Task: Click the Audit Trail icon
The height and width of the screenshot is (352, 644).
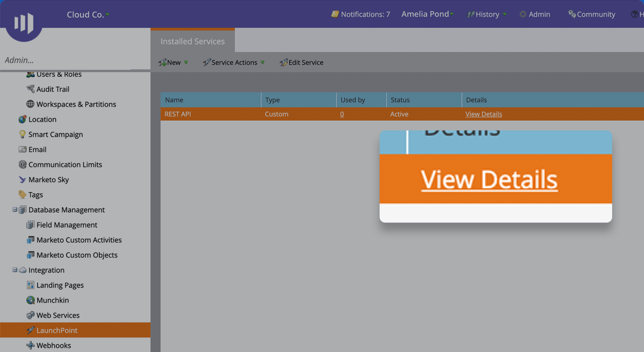Action: [x=30, y=89]
